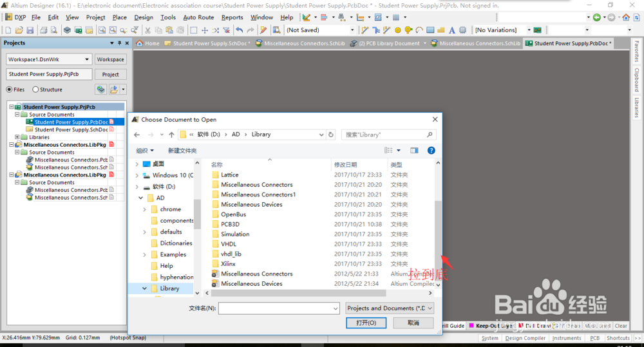Select the place pad tool icon
The height and width of the screenshot is (347, 644).
(397, 30)
